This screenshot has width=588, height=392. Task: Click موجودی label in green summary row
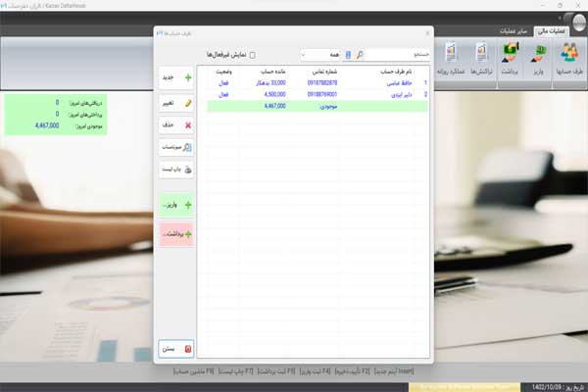pos(328,107)
